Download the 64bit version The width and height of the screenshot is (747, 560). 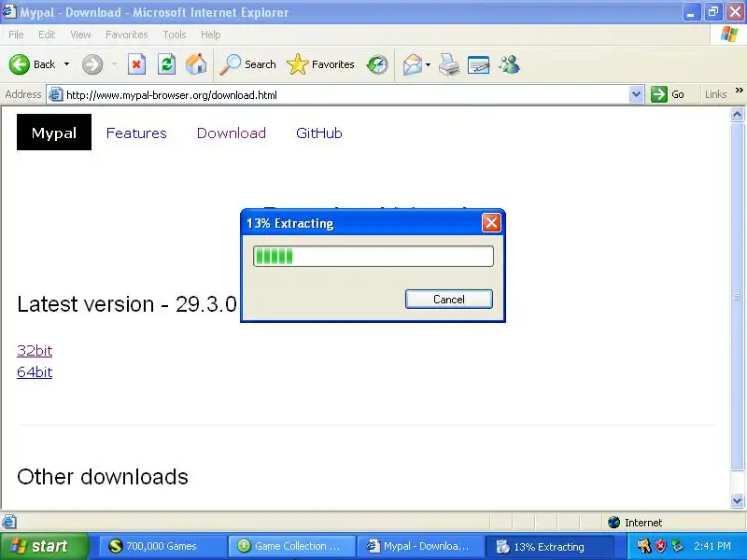click(x=35, y=371)
